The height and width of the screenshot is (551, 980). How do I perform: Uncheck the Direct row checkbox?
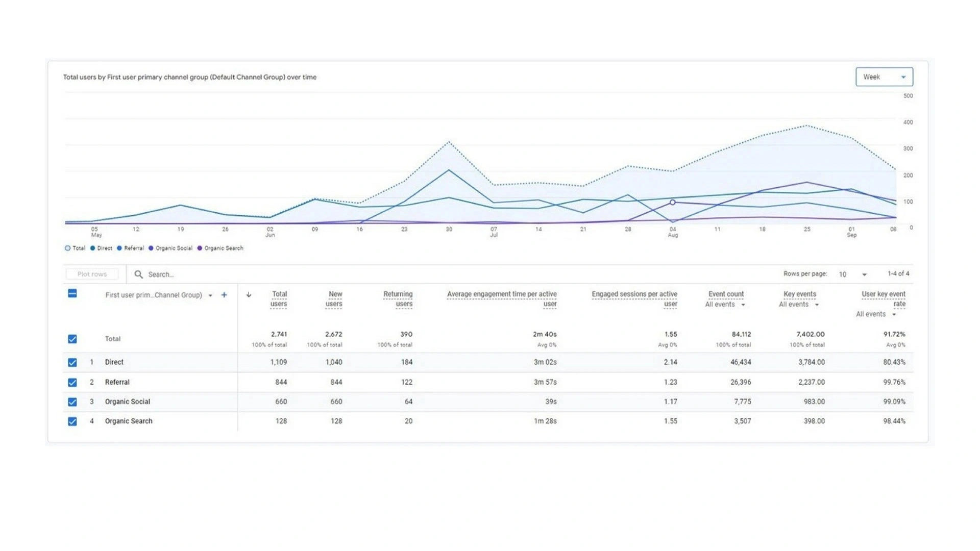(x=72, y=362)
